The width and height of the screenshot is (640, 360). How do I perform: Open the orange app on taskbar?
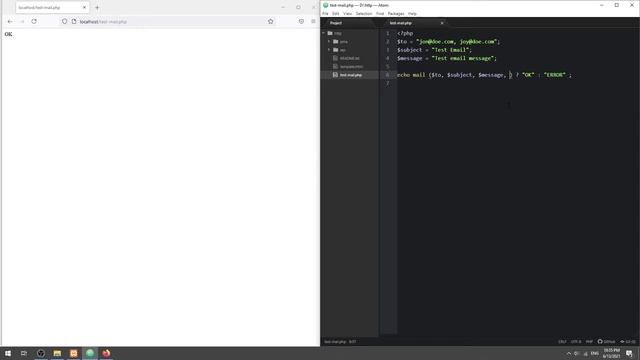(x=73, y=353)
